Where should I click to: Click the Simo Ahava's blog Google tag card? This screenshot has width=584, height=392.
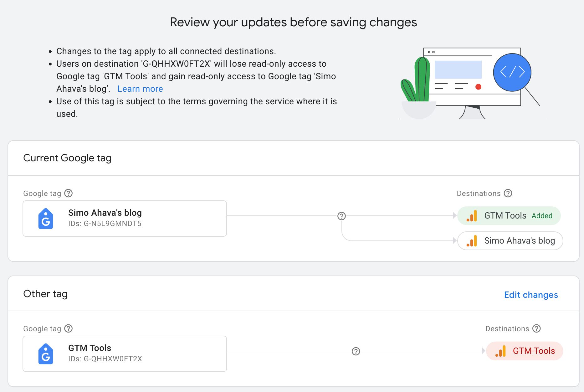[x=125, y=219]
